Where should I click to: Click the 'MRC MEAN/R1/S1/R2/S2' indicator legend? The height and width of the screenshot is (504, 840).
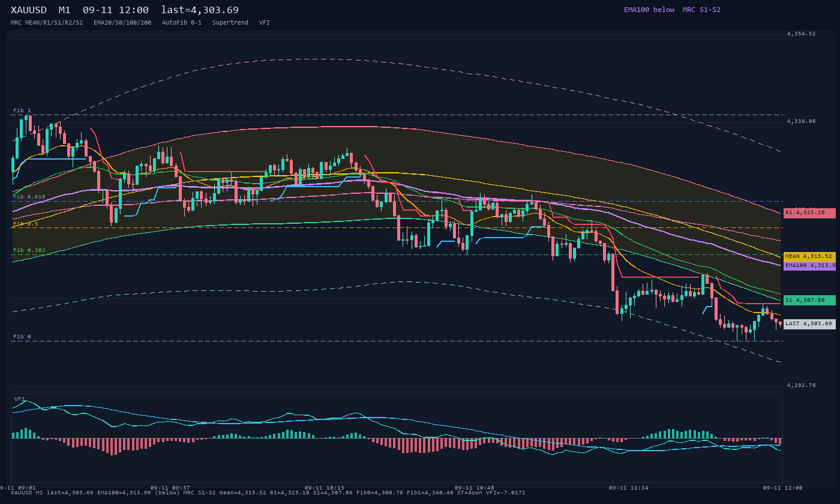pos(47,22)
